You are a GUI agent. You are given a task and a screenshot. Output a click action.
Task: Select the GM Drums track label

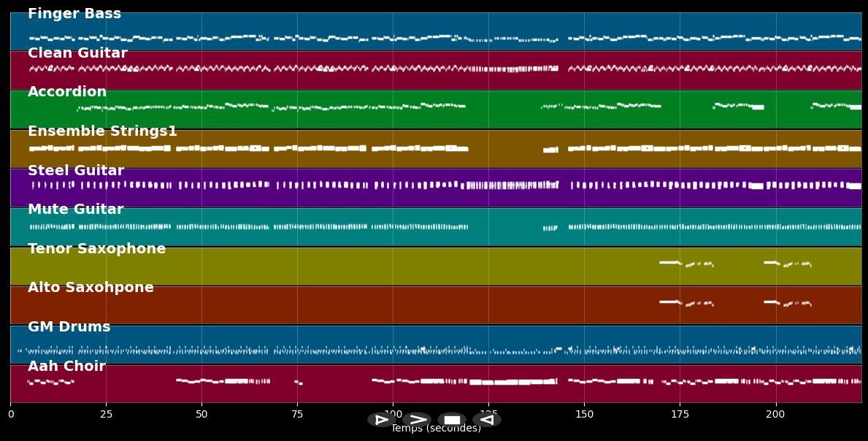[69, 327]
